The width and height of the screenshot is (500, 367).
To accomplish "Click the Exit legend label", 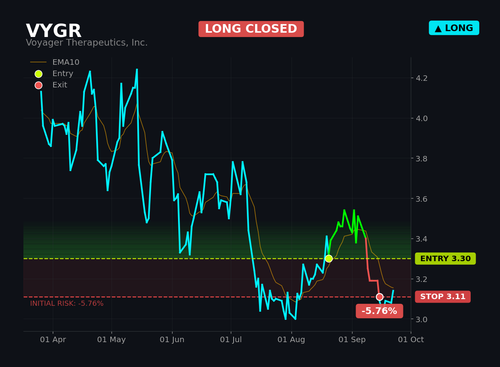I will [60, 85].
